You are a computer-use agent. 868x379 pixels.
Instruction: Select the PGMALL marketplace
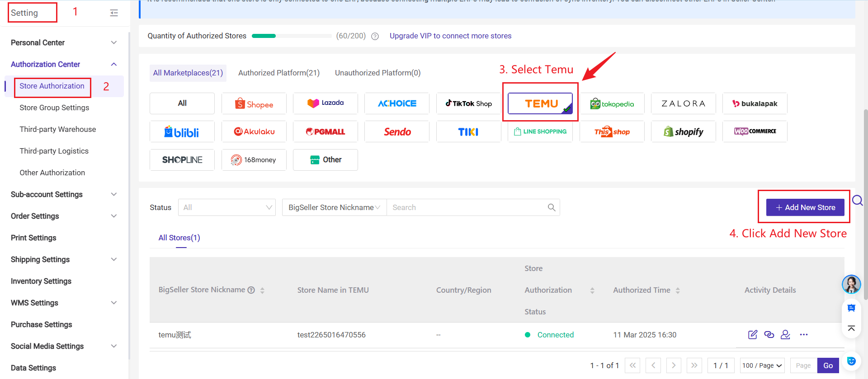pyautogui.click(x=325, y=131)
